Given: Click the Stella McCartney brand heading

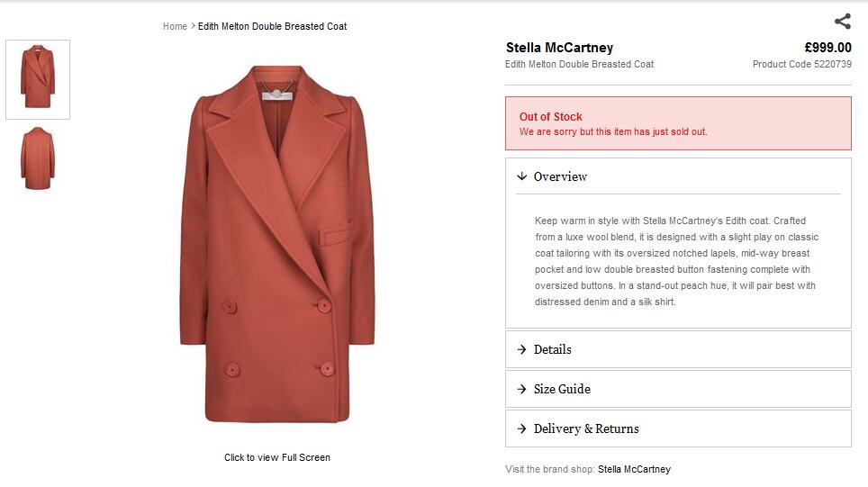Looking at the screenshot, I should pos(559,48).
